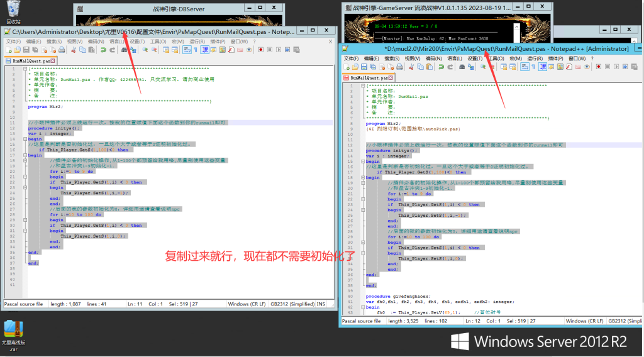Toggle show all characters in D:\mud2.0 Notepad++ window
The width and height of the screenshot is (644, 357).
(531, 66)
